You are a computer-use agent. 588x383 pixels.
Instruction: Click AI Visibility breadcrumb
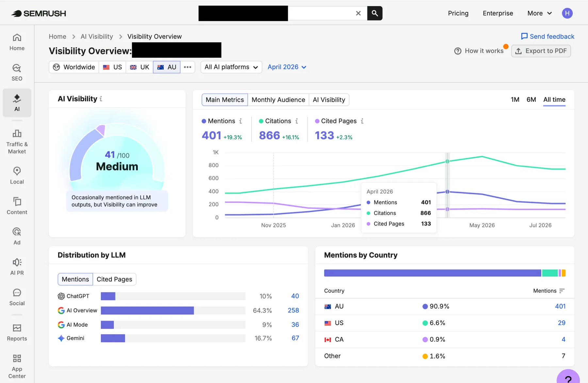(x=97, y=37)
